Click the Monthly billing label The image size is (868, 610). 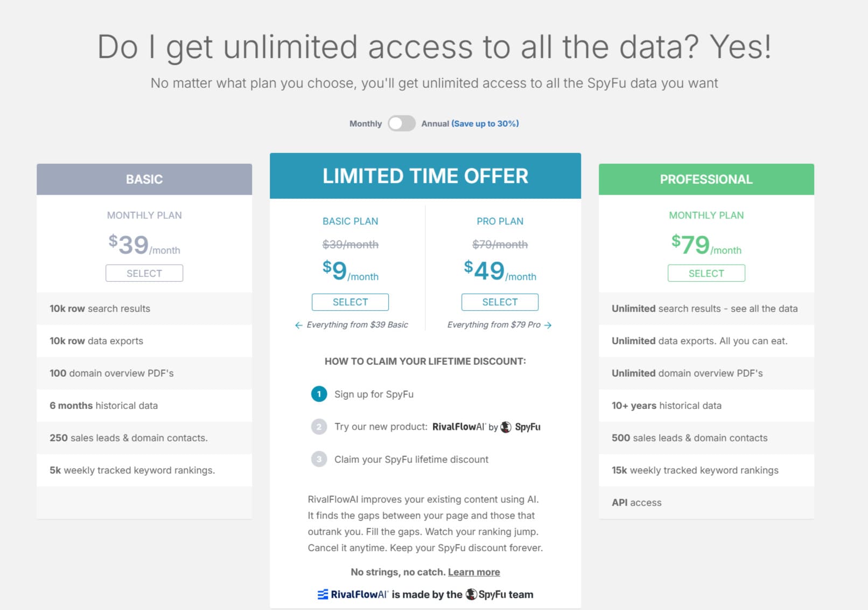point(365,123)
